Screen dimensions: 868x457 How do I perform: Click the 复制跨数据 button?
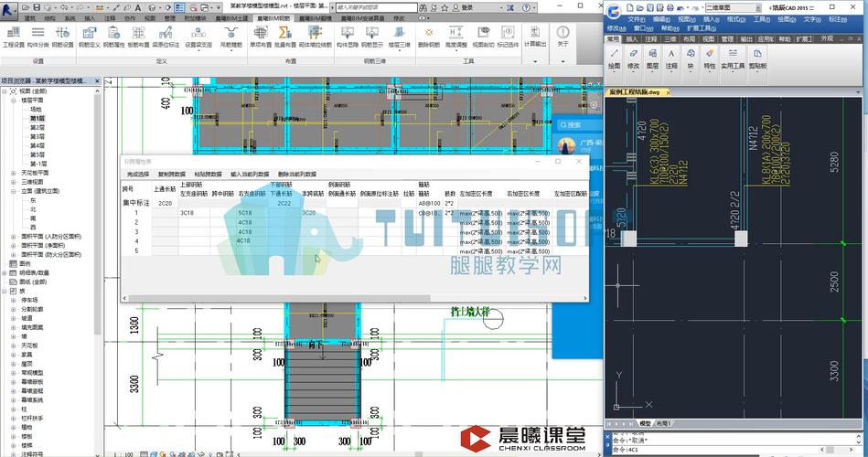[172, 175]
